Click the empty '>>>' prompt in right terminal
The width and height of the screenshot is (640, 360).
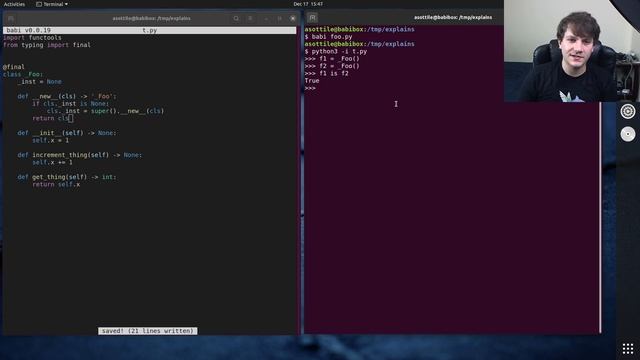point(310,88)
